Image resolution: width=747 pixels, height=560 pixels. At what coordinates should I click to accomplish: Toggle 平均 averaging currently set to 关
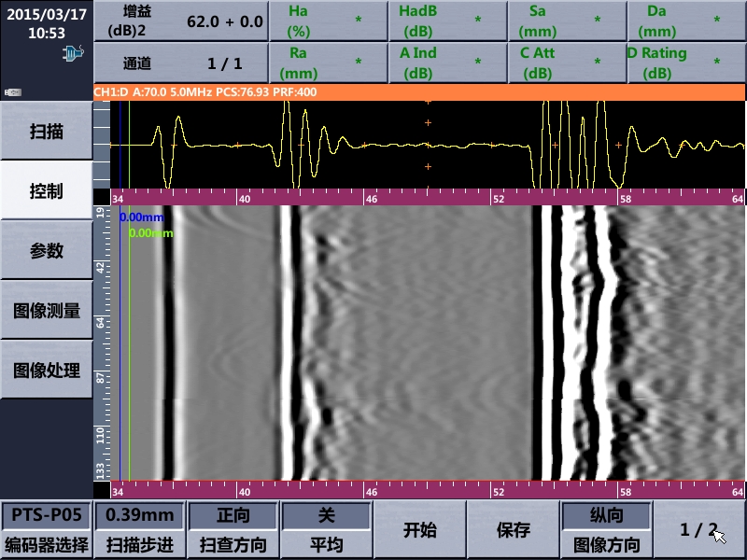coord(326,529)
